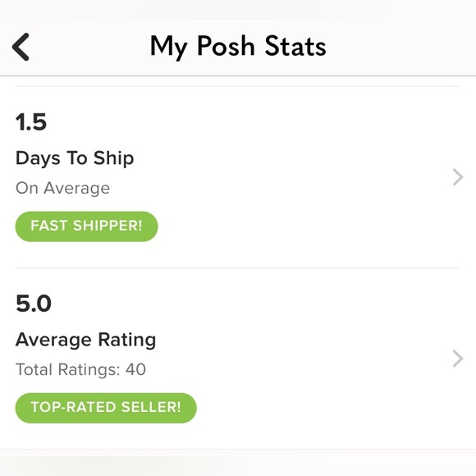The height and width of the screenshot is (476, 476).
Task: Open Average Rating details chevron
Action: (458, 359)
